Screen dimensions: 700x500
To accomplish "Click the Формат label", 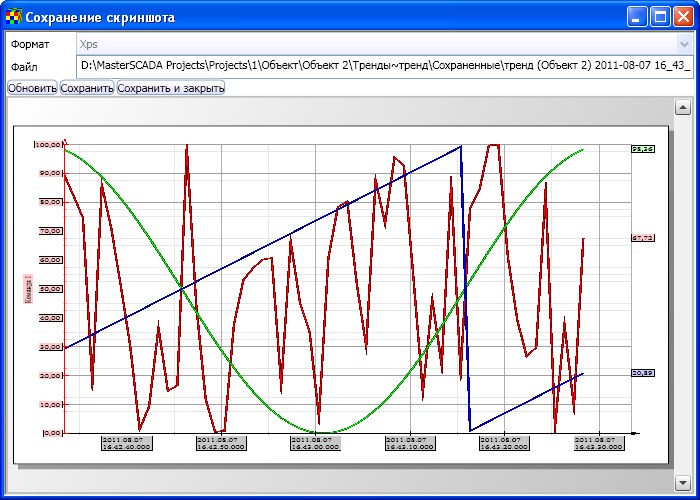I will [30, 44].
